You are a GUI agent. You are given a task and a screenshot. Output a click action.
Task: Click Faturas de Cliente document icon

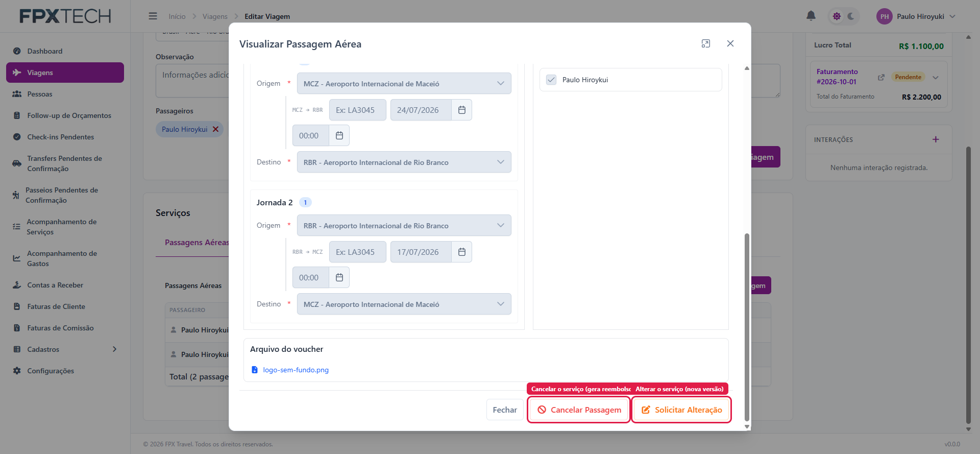(17, 306)
